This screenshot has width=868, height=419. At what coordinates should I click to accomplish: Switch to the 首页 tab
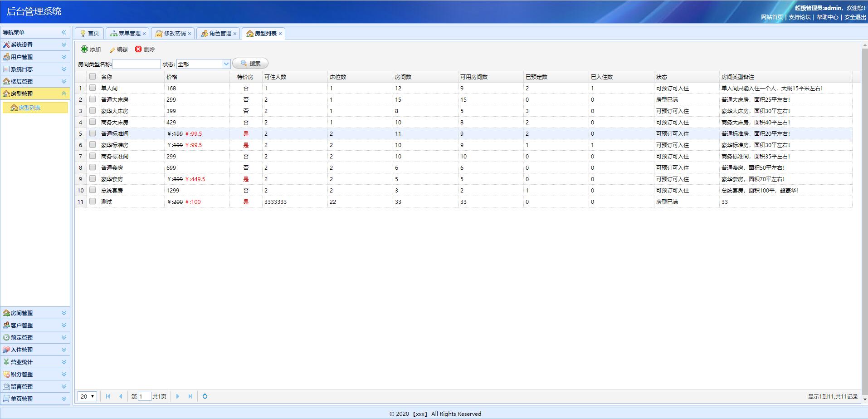(x=90, y=34)
